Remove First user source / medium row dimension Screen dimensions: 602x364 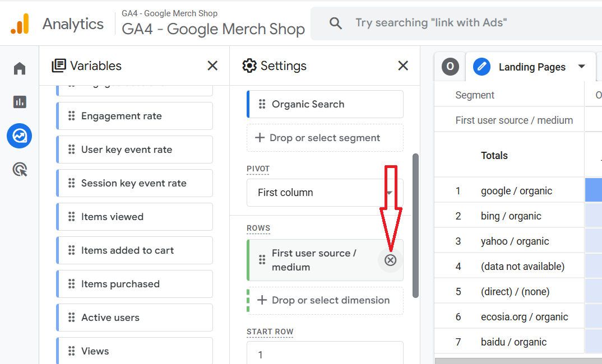(x=390, y=260)
